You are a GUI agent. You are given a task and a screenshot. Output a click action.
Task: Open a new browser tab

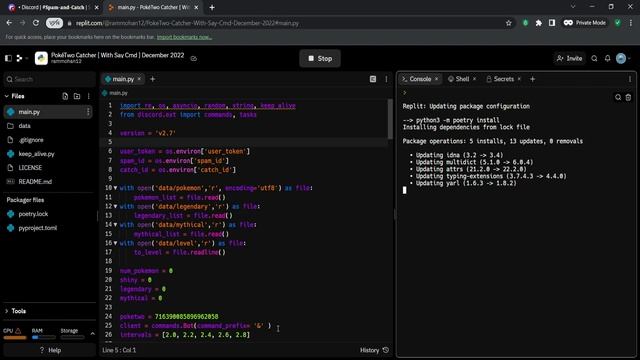(x=212, y=7)
